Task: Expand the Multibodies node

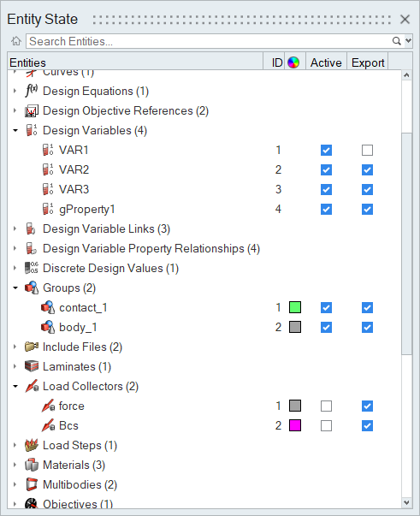Action: pyautogui.click(x=15, y=484)
